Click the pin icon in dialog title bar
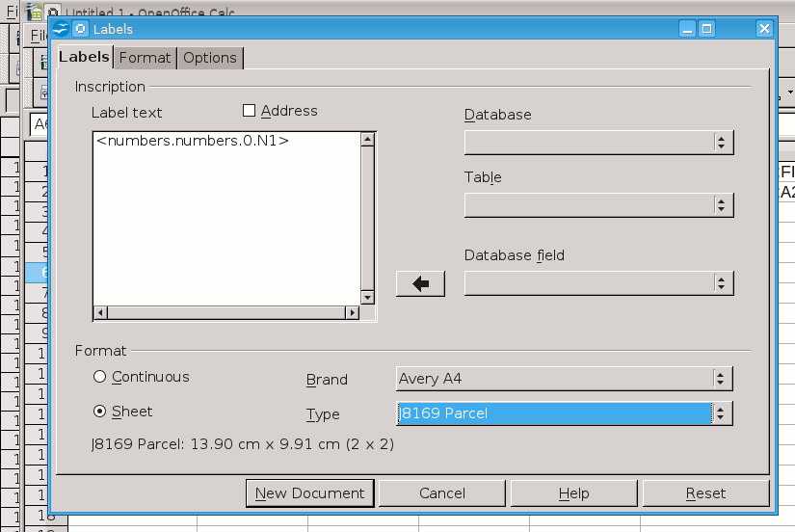This screenshot has width=795, height=532. click(x=80, y=29)
